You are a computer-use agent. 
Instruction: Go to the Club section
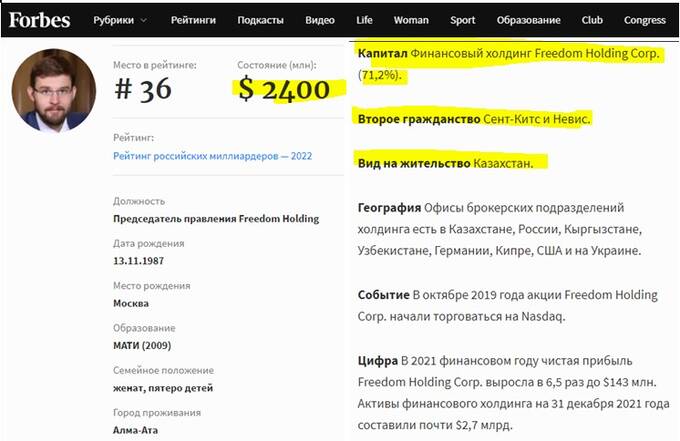click(592, 20)
